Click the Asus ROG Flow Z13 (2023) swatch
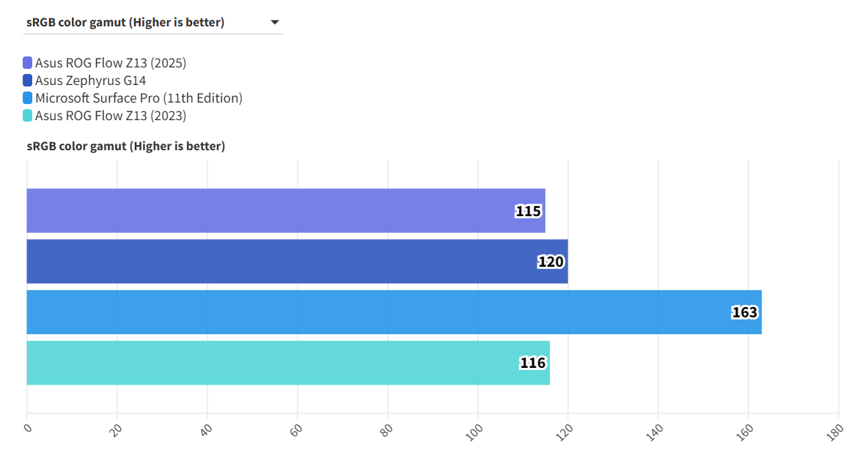This screenshot has height=458, width=868. (x=28, y=116)
